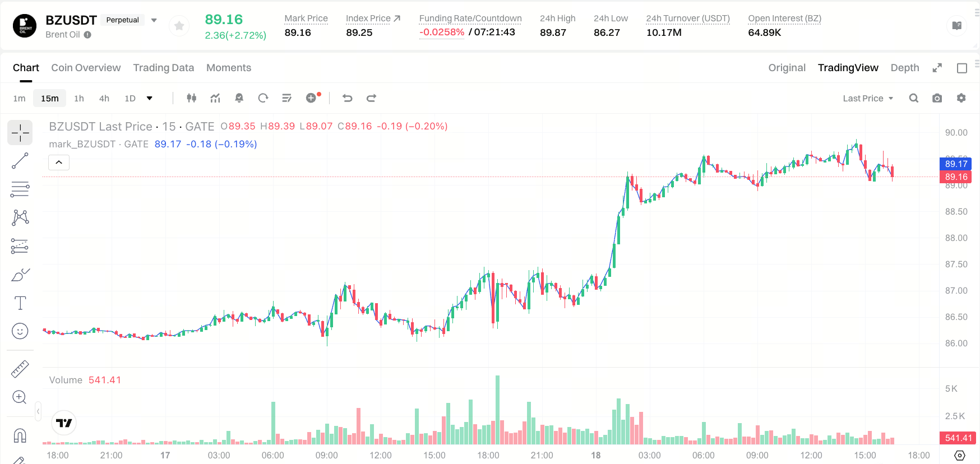
Task: Open the measure ruler tool
Action: click(x=20, y=369)
